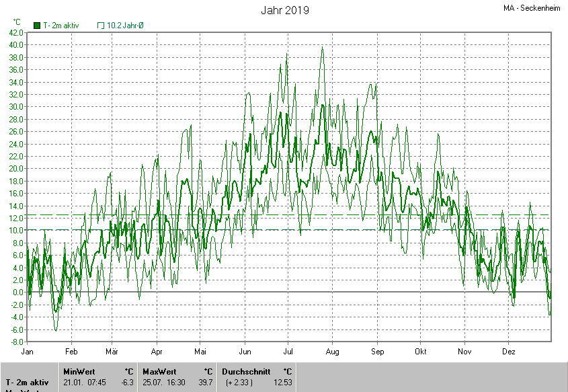Select the 'Durchschnitt' column header
568x392 pixels.
click(246, 371)
